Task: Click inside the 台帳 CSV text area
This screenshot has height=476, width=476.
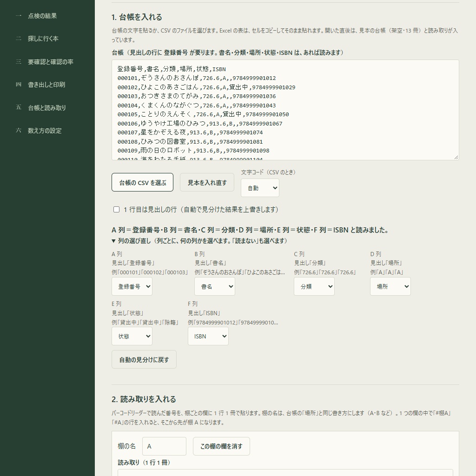Action: click(285, 110)
